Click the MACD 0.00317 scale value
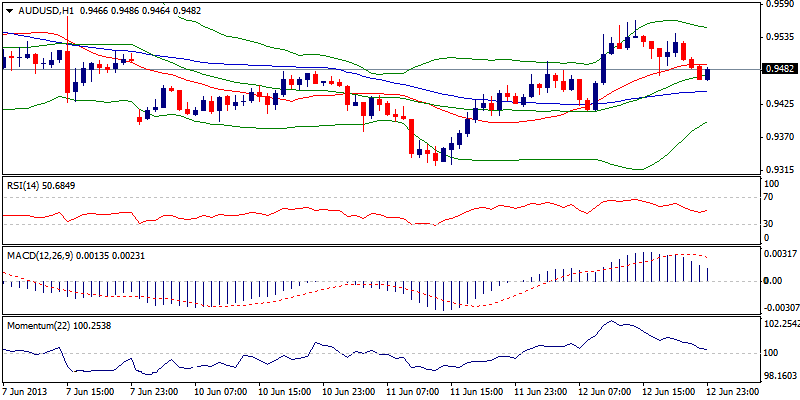 tap(781, 255)
